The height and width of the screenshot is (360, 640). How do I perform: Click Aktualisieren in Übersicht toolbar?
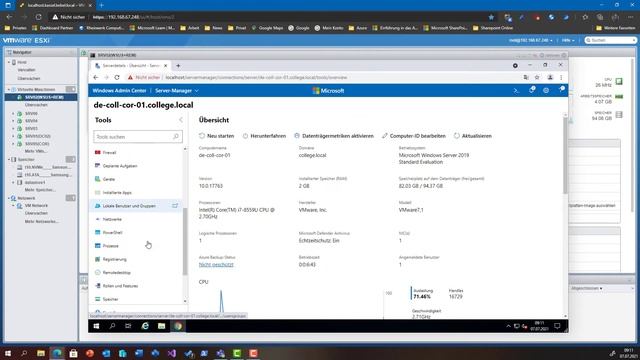click(473, 136)
